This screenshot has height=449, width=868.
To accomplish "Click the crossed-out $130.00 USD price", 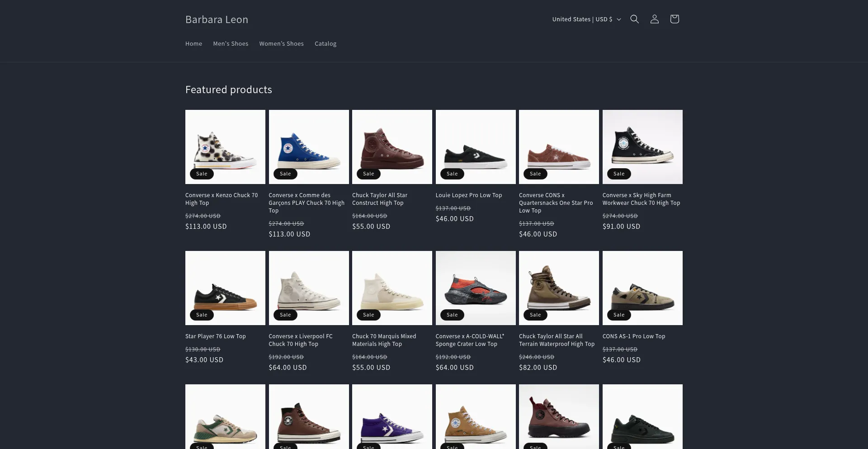I will tap(203, 350).
